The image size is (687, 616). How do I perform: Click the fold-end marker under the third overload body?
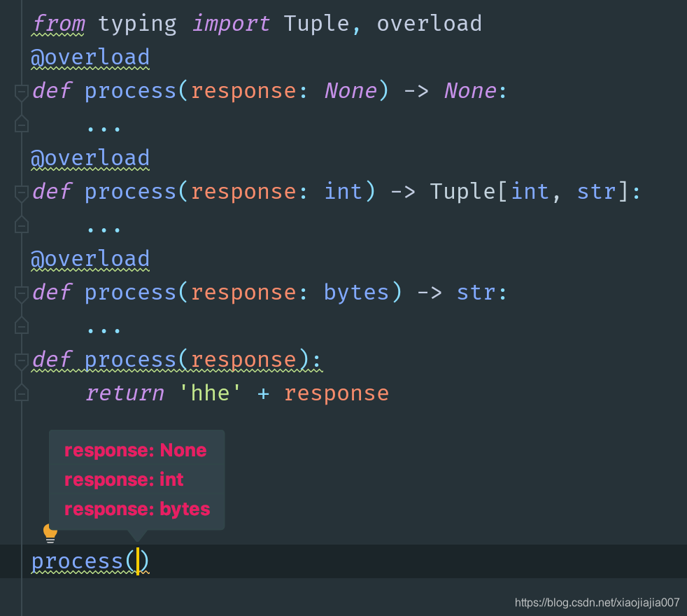21,325
